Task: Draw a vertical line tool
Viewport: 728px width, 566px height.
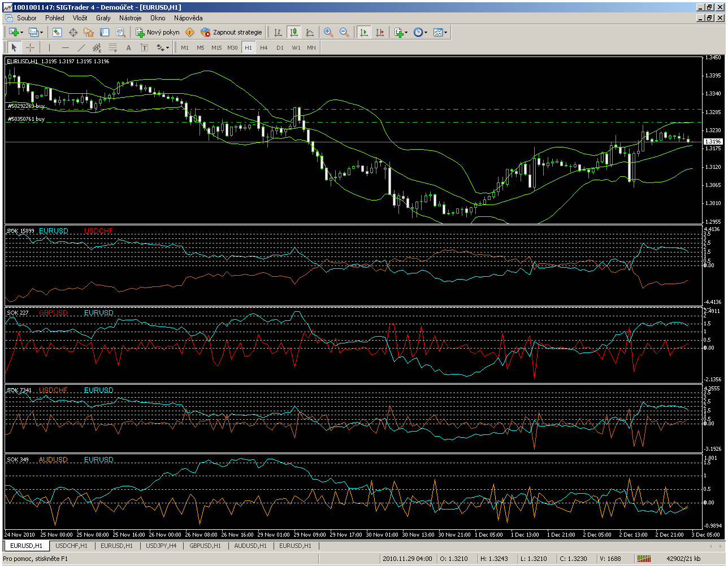Action: click(x=49, y=48)
